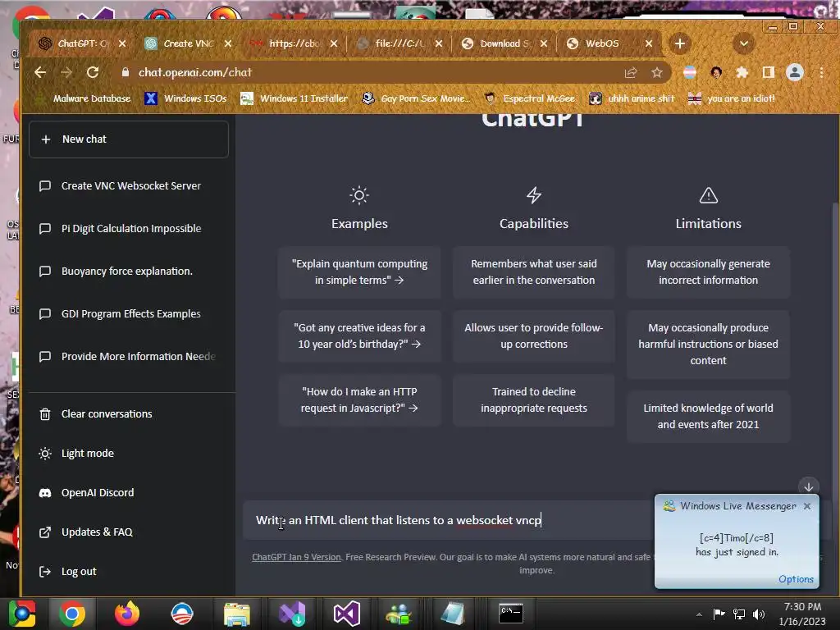Open Create VNC Websocket Server chat

pos(129,186)
